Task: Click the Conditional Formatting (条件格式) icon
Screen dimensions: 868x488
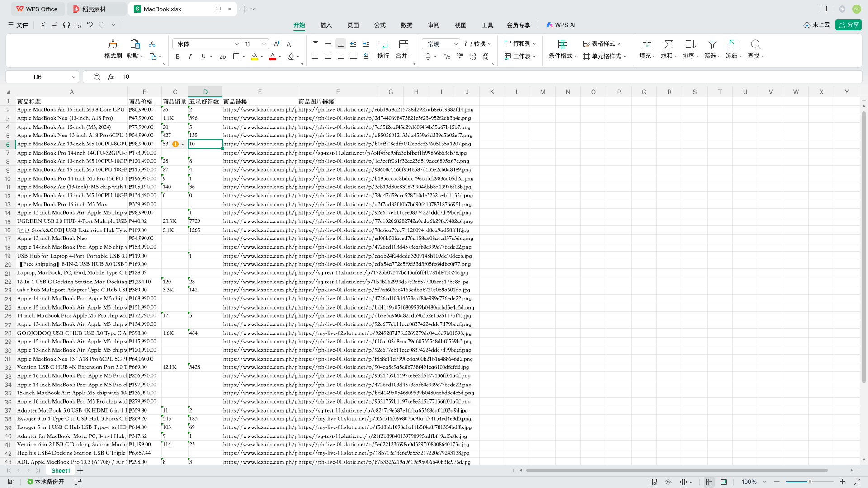Action: (563, 44)
